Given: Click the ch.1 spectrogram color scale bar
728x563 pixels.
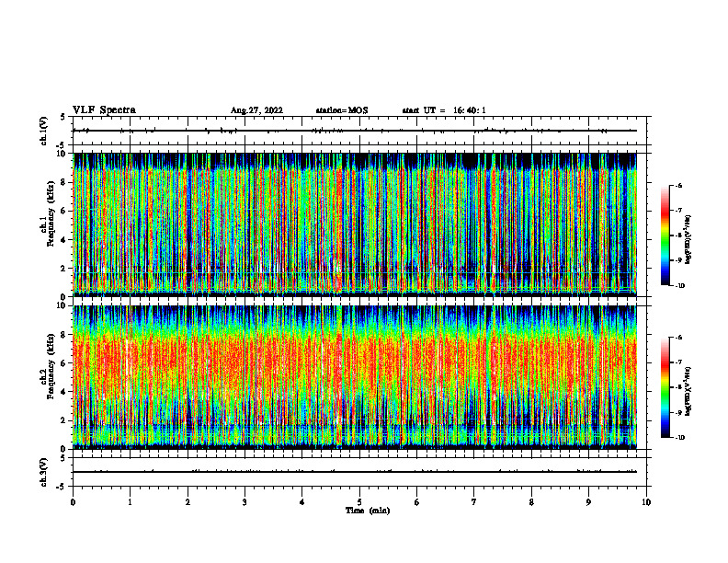Looking at the screenshot, I should tap(665, 236).
